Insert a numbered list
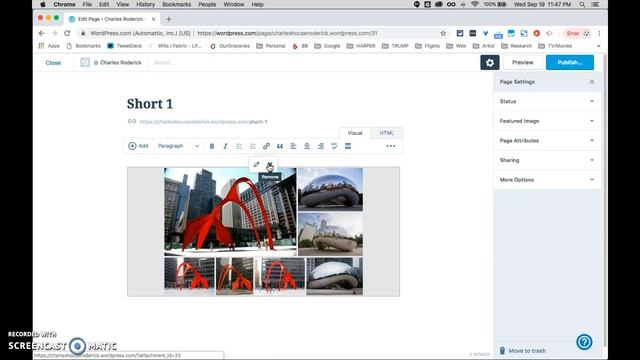Image resolution: width=640 pixels, height=360 pixels. tap(253, 146)
